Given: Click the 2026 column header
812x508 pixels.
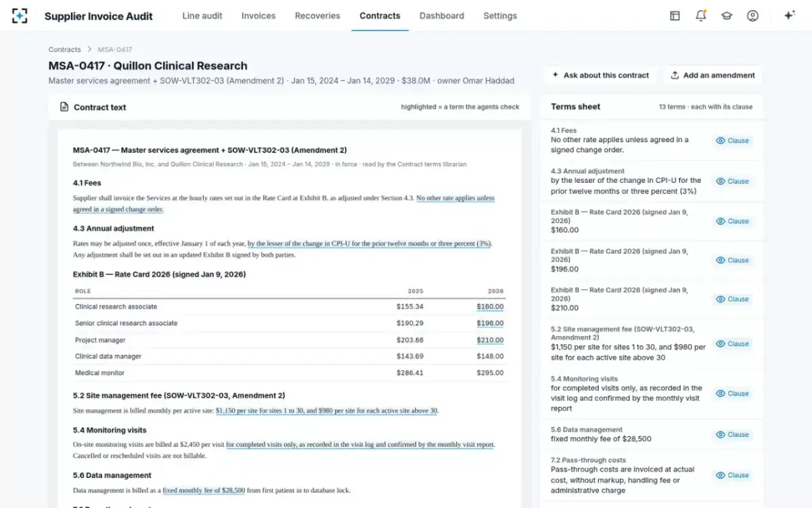Looking at the screenshot, I should [x=496, y=291].
